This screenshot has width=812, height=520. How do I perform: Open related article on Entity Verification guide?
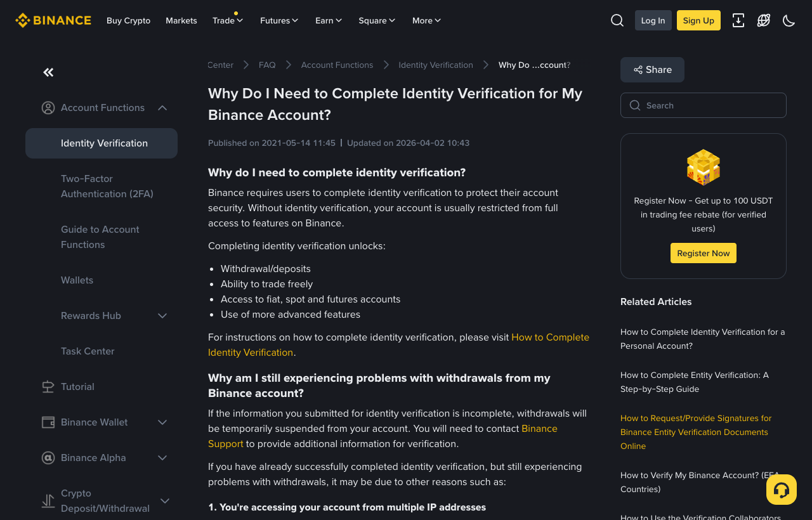point(695,382)
